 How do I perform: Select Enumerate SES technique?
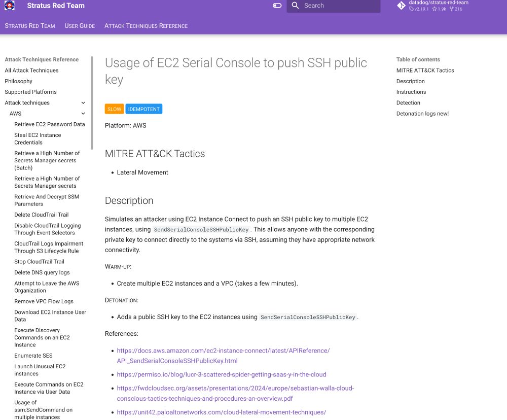pos(33,356)
